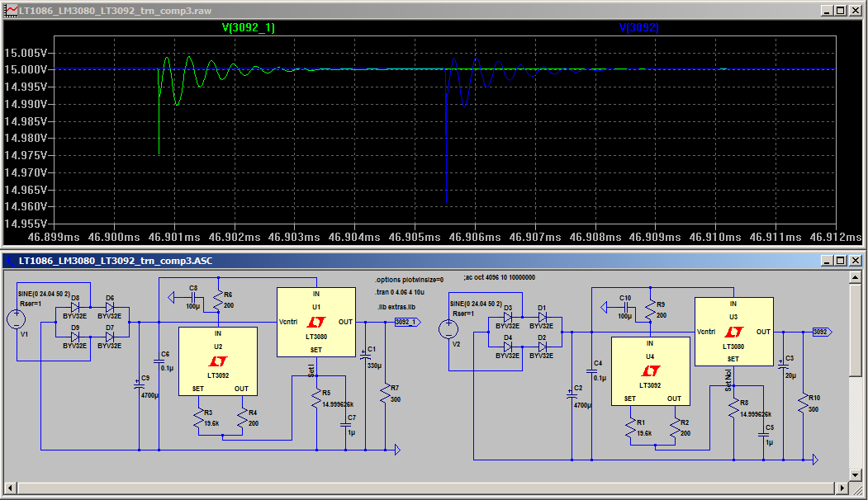Select diode D8 in the left bridge rectifier
Image resolution: width=868 pixels, height=500 pixels.
[x=75, y=308]
